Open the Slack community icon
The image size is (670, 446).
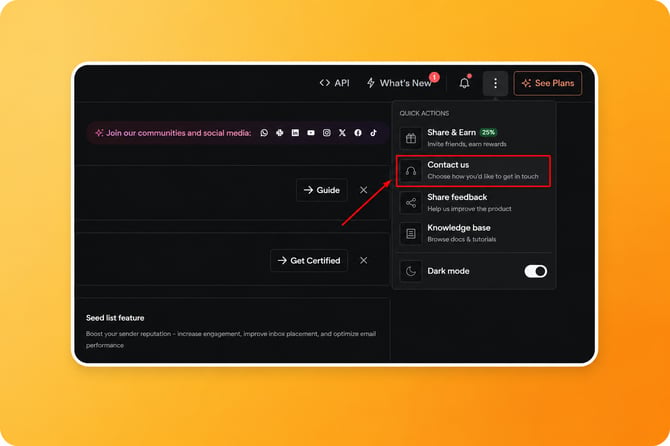(279, 133)
